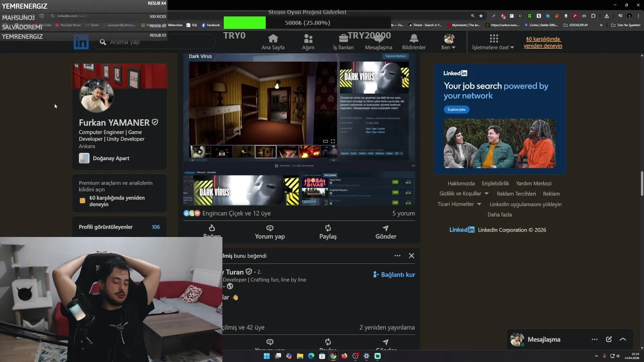This screenshot has width=644, height=362.
Task: Open the Dark Virus main screenshot image
Action: [263, 103]
